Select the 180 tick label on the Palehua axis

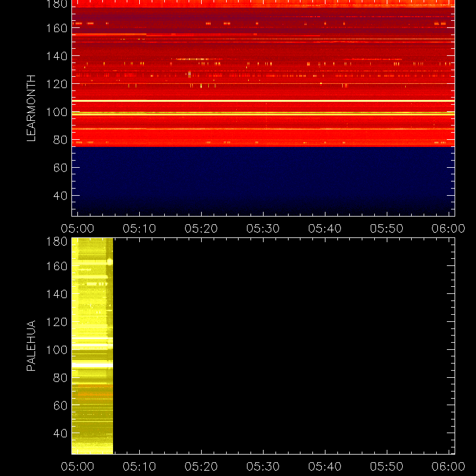57,242
